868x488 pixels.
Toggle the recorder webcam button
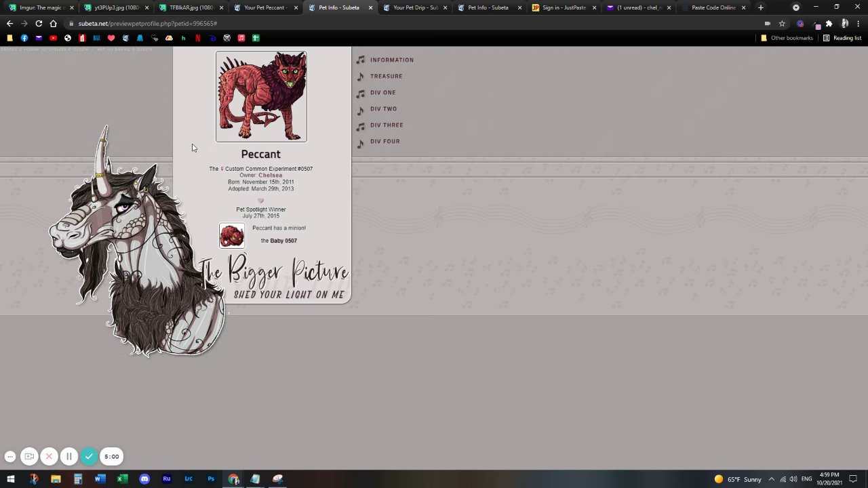click(x=29, y=456)
